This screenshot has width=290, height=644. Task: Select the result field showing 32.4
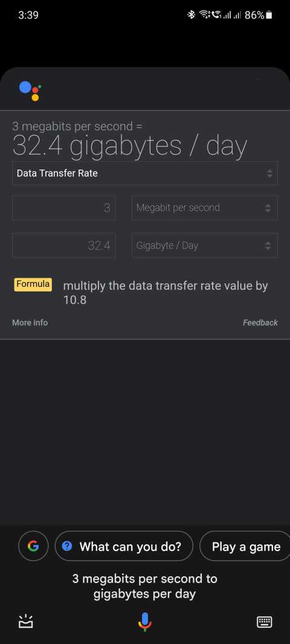(x=64, y=246)
